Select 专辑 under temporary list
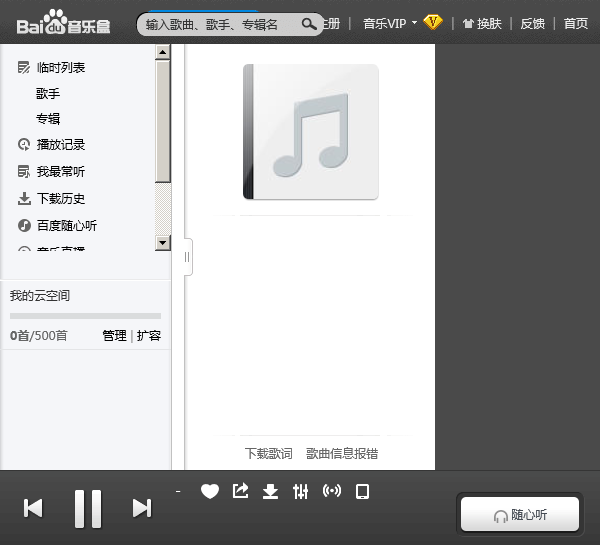 pos(48,119)
